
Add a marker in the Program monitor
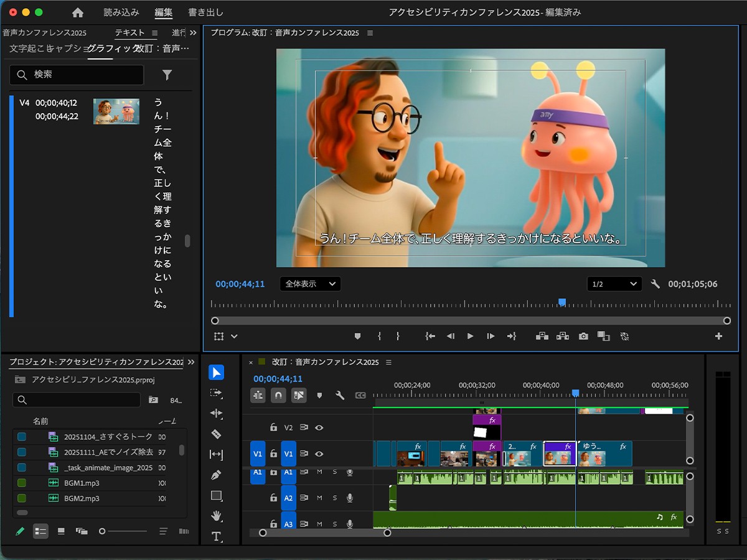tap(357, 336)
